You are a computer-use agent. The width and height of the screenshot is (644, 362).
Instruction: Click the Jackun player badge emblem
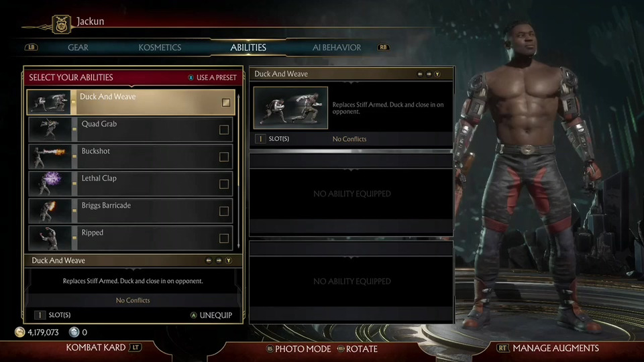point(61,24)
